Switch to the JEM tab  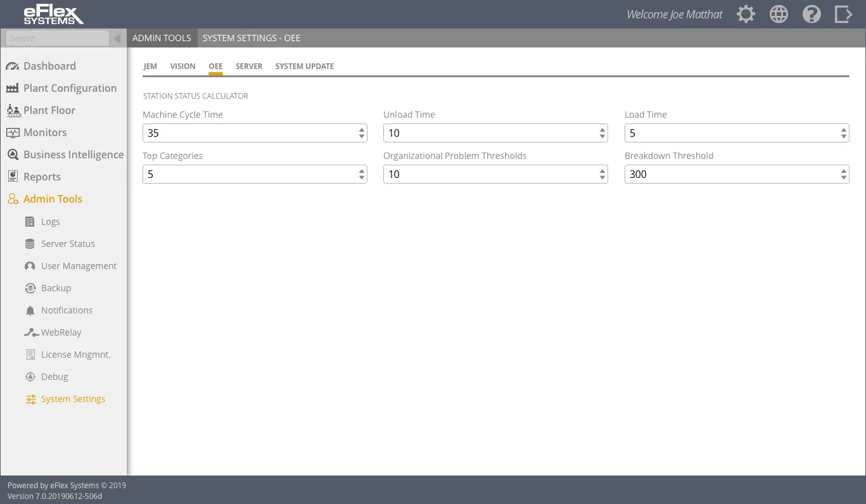[x=150, y=66]
